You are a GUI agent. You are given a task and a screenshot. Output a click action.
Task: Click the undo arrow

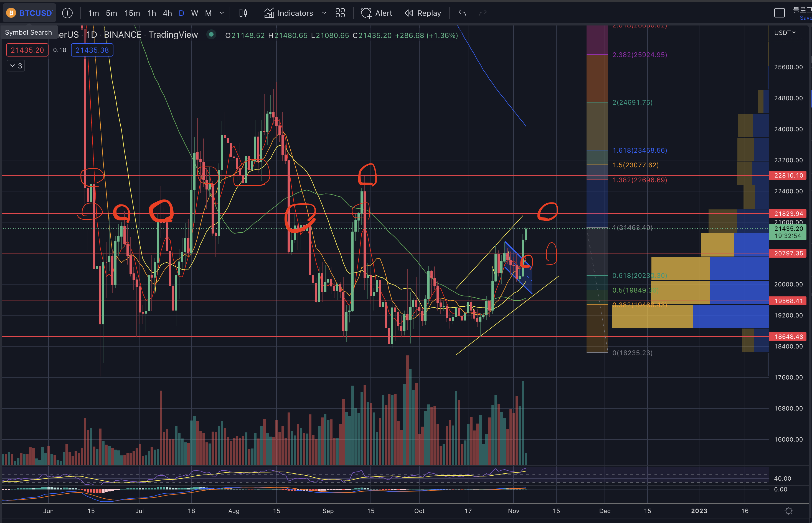coord(462,13)
